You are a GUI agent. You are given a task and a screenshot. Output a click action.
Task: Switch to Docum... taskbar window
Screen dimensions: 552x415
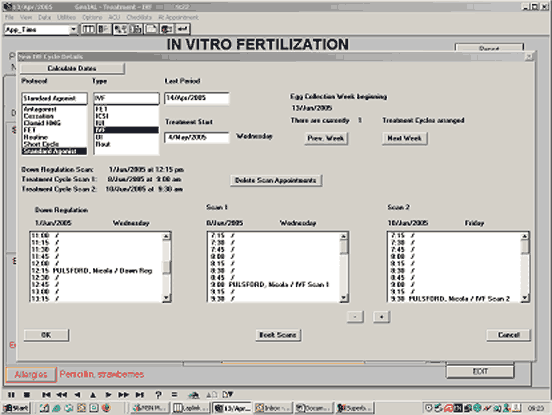coord(314,408)
